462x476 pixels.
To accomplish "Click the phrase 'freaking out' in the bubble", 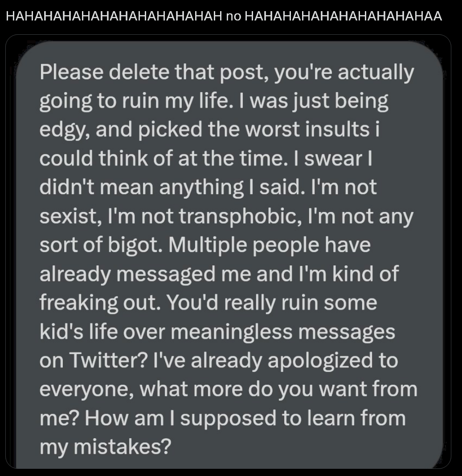I will (100, 303).
